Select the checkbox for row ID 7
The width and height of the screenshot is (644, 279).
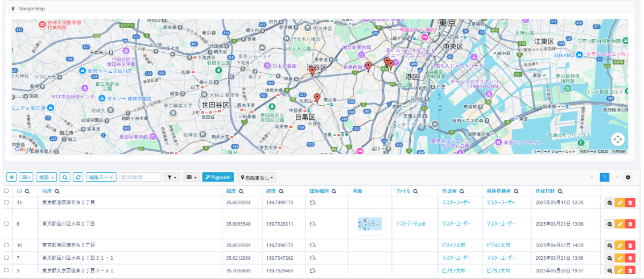click(7, 258)
